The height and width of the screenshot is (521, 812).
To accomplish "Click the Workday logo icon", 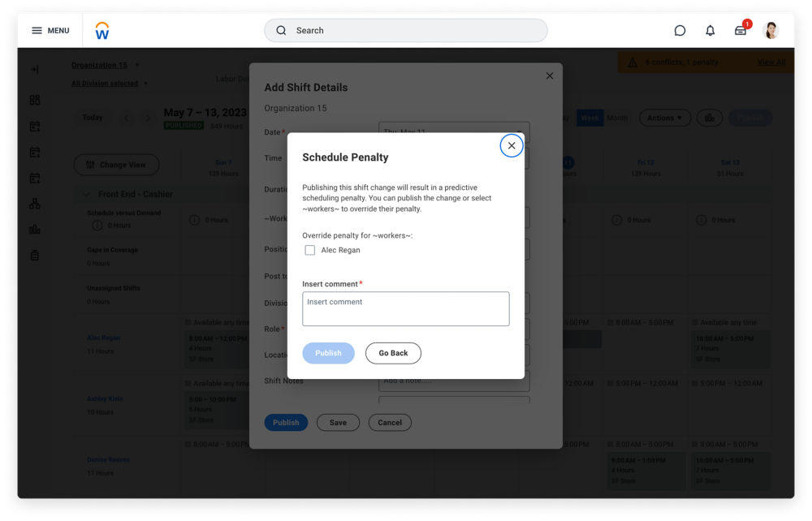I will click(102, 31).
